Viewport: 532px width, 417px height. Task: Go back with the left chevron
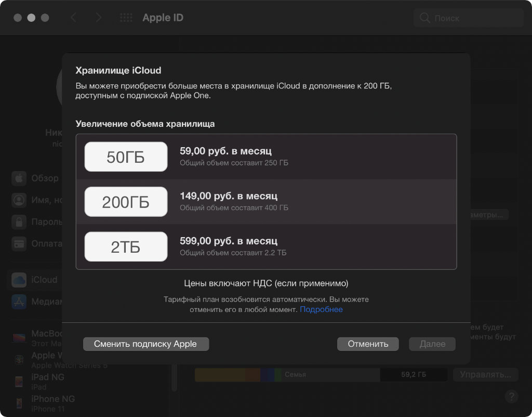(73, 18)
